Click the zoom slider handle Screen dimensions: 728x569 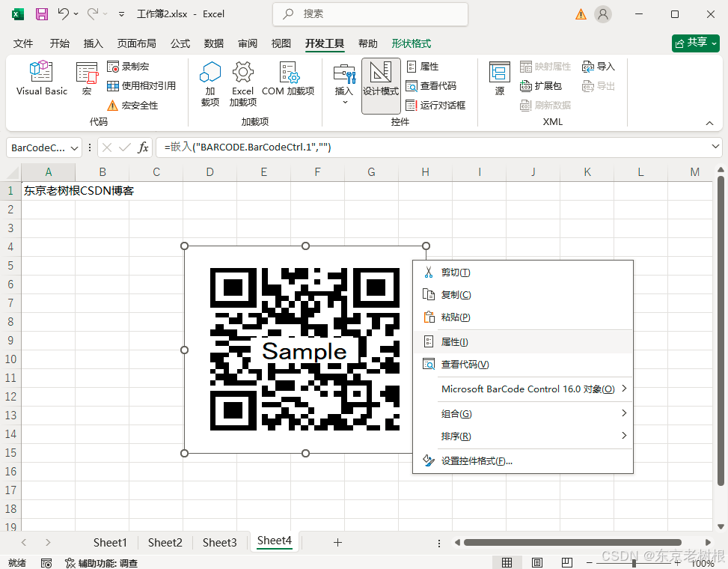[x=634, y=563]
